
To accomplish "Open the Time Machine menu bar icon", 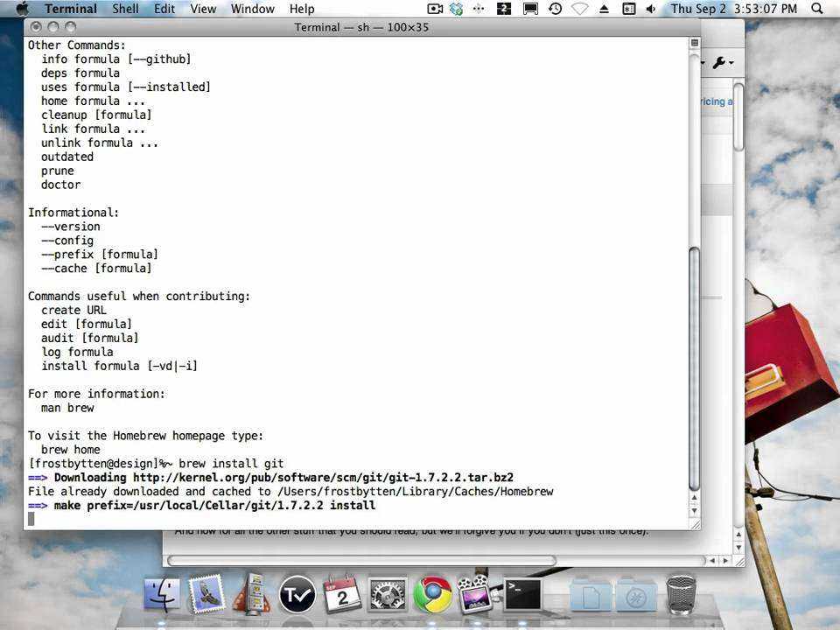I will pyautogui.click(x=555, y=9).
